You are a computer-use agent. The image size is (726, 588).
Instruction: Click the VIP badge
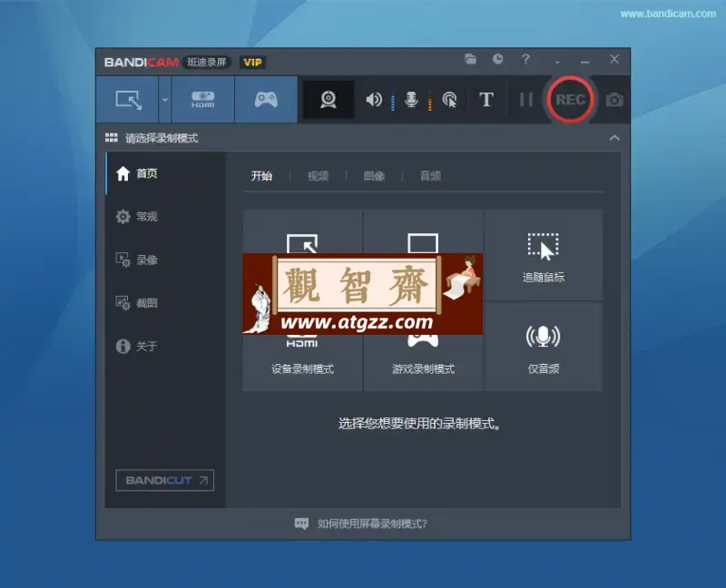point(252,63)
